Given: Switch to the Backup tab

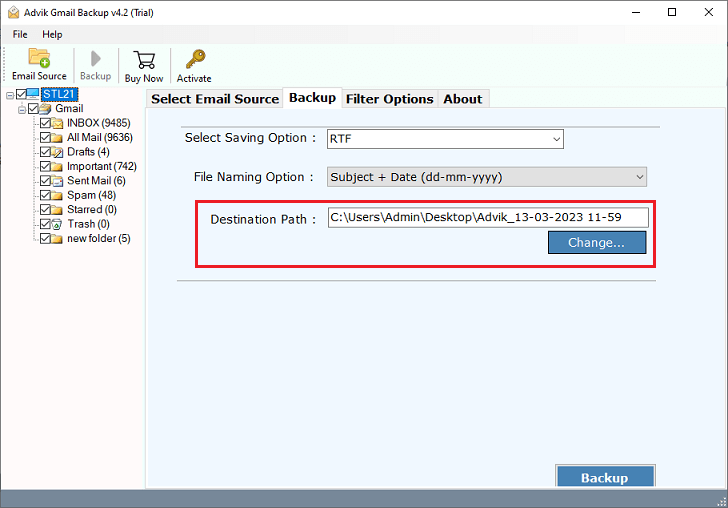Looking at the screenshot, I should 312,98.
